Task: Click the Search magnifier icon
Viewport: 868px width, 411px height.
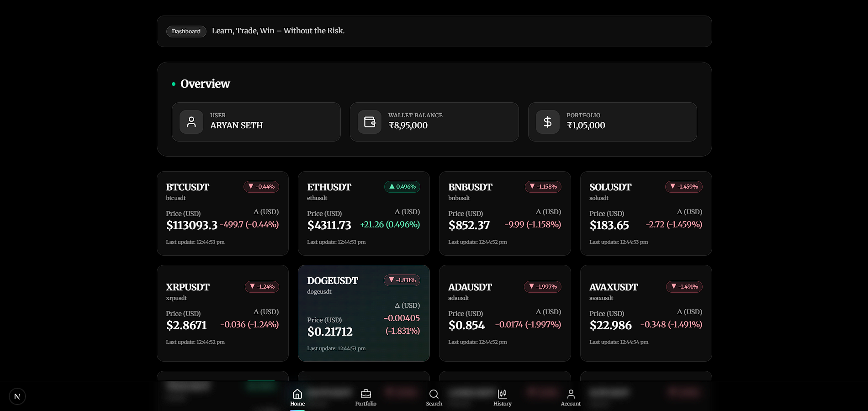Action: click(434, 394)
